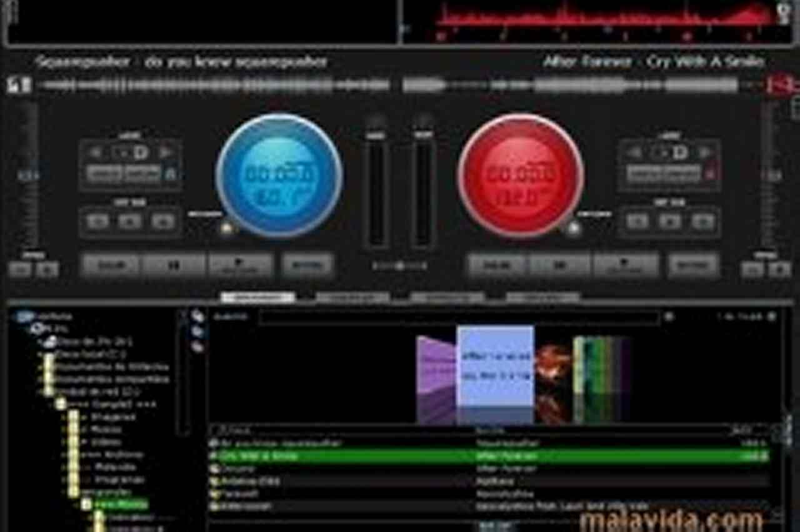Click the first hot cue button on left deck
The width and height of the screenshot is (800, 532).
point(97,221)
